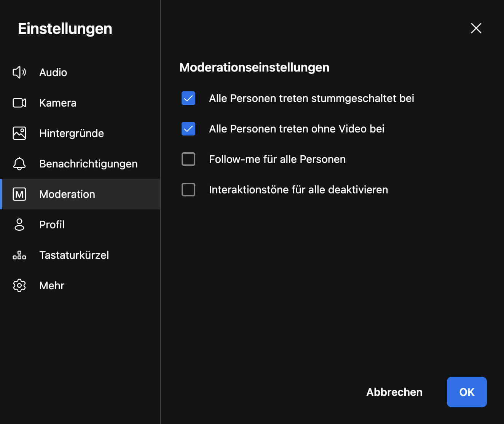Screen dimensions: 504x424
Task: Close the Einstellungen dialog with X
Action: [x=476, y=28]
